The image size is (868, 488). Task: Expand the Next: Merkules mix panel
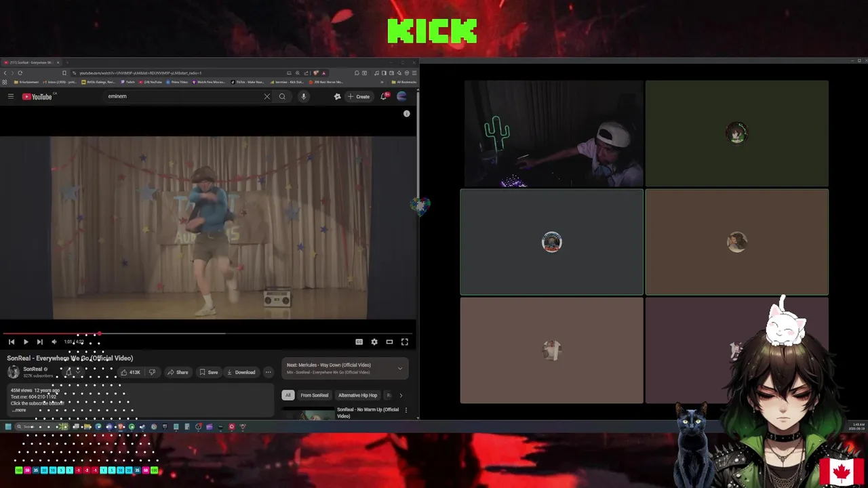tap(400, 369)
